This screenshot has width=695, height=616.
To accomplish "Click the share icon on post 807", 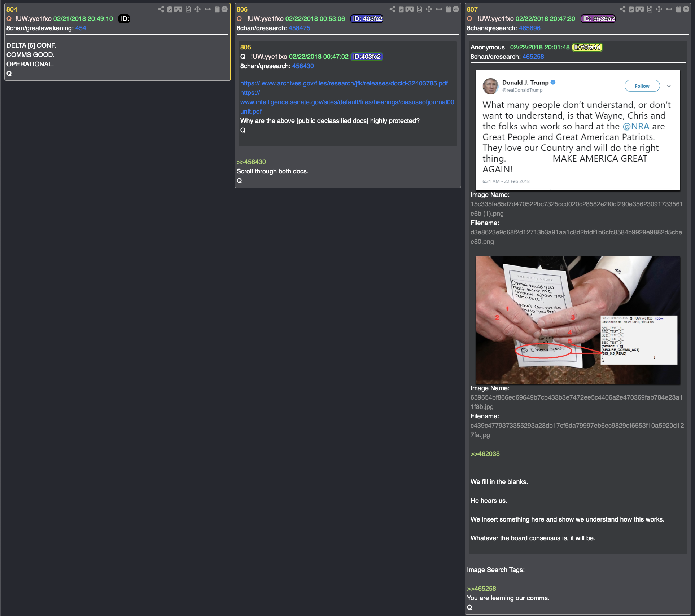I will (622, 9).
